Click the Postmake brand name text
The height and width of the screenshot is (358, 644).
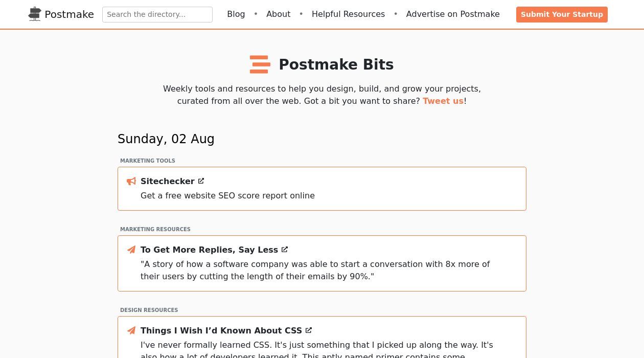coord(69,14)
